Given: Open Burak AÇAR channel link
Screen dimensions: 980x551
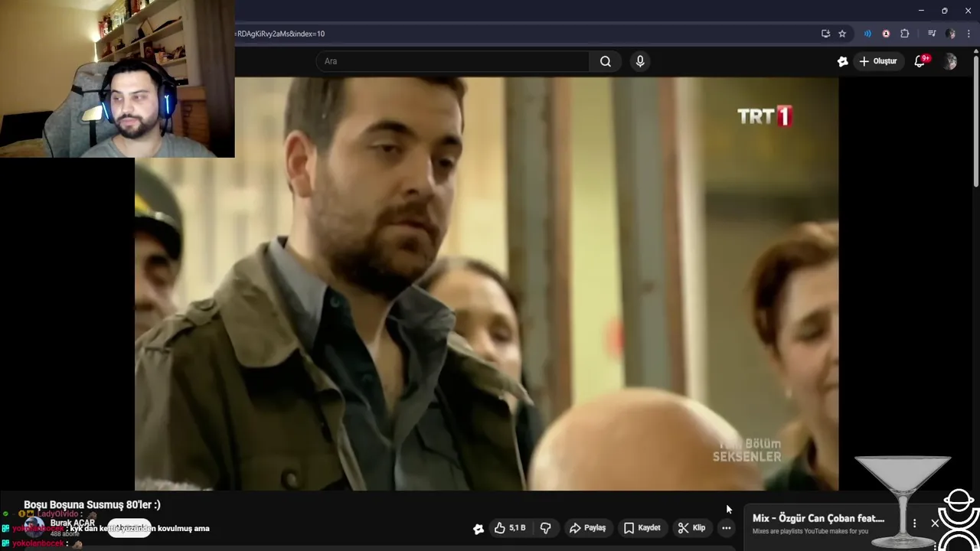Looking at the screenshot, I should pos(73,523).
